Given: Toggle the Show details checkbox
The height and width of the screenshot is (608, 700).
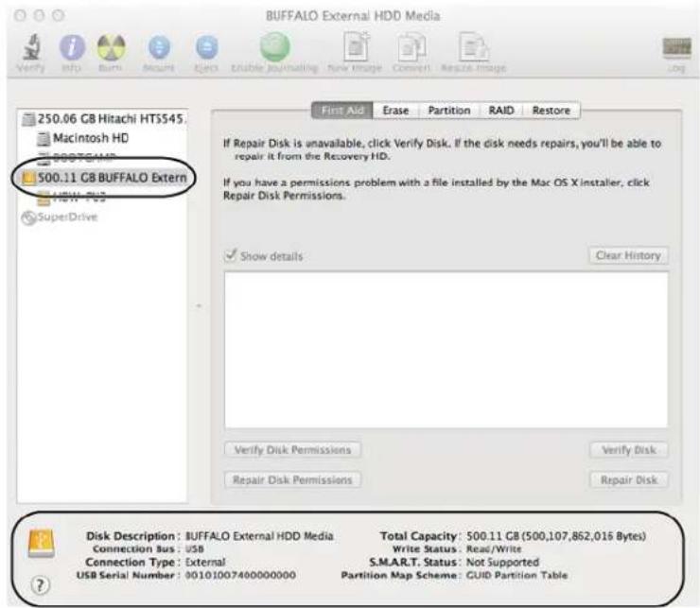Looking at the screenshot, I should tap(231, 255).
